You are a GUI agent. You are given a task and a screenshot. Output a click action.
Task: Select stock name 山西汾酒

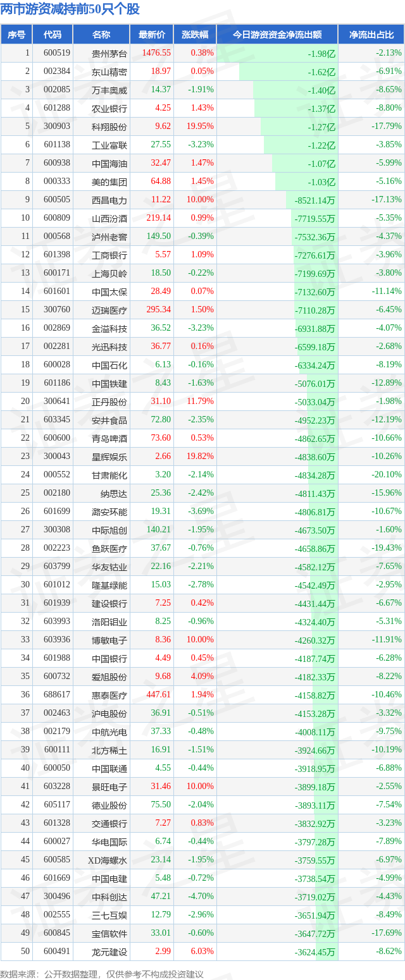tap(109, 218)
